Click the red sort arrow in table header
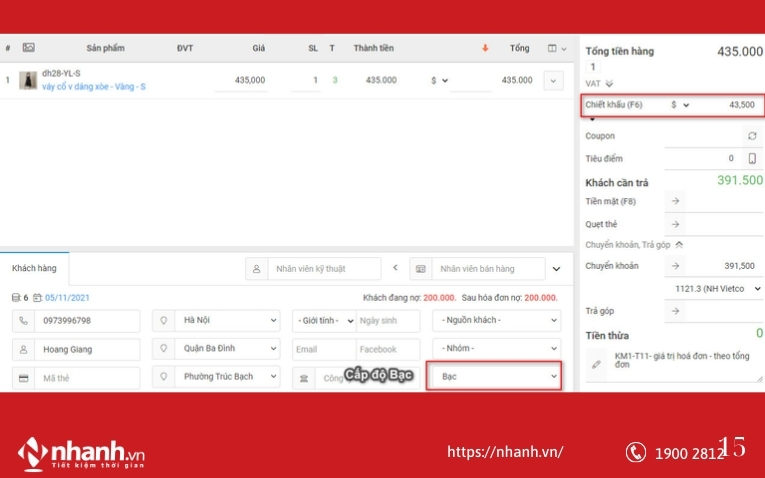The image size is (765, 478). pos(486,48)
